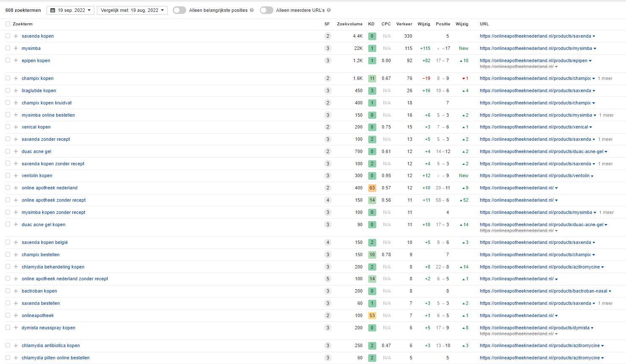Expand saxenda kopen row with plus icon

click(x=16, y=36)
